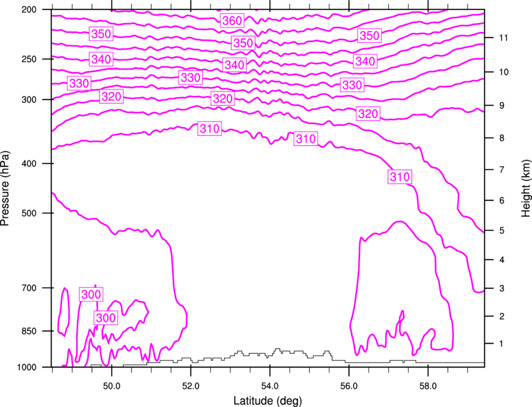Screen dimensions: 532x407
Task: Click the 8 km height tick label
Action: click(x=502, y=138)
